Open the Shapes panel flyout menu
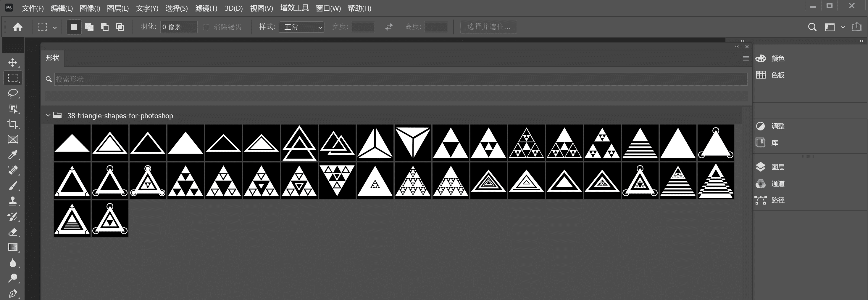Image resolution: width=868 pixels, height=300 pixels. coord(746,59)
